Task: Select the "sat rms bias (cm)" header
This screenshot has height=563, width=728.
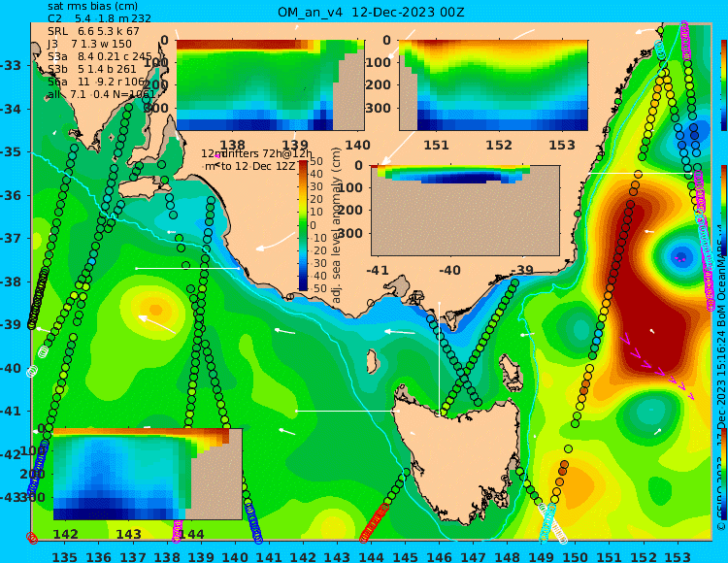Action: [92, 7]
